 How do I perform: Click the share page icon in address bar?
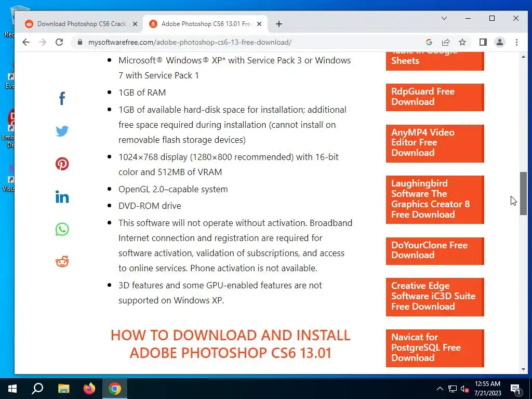click(x=445, y=42)
